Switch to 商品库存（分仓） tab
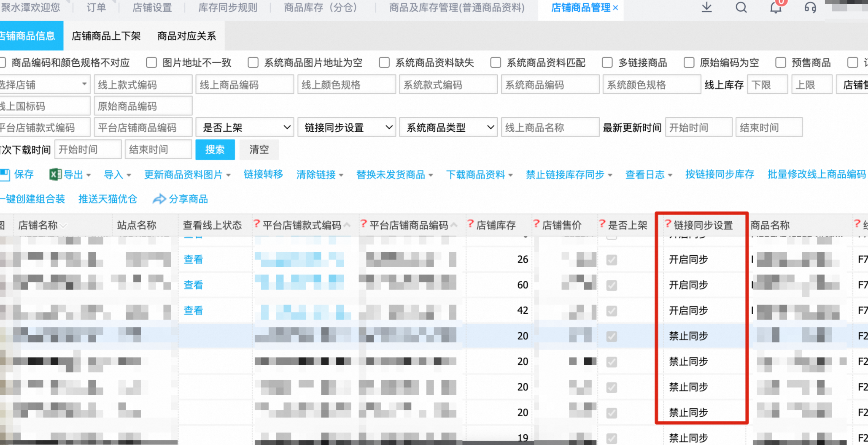The height and width of the screenshot is (445, 868). 323,8
